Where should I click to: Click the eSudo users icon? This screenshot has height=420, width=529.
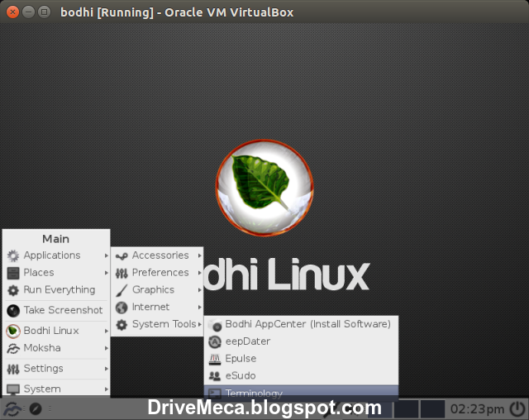215,376
